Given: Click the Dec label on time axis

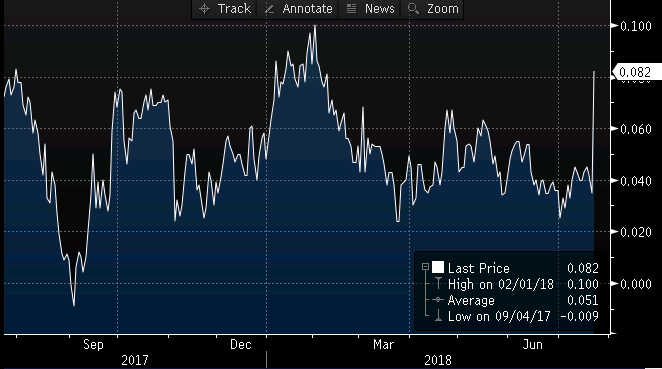Looking at the screenshot, I should click(x=241, y=345).
